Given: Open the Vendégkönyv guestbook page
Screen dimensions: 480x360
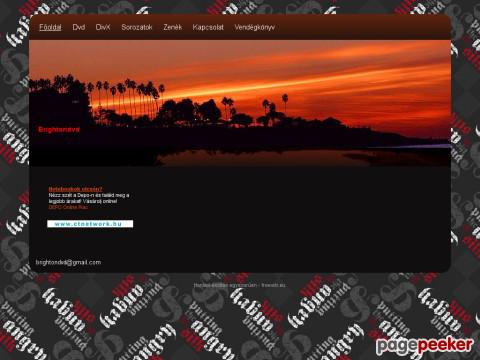Looking at the screenshot, I should coord(254,27).
